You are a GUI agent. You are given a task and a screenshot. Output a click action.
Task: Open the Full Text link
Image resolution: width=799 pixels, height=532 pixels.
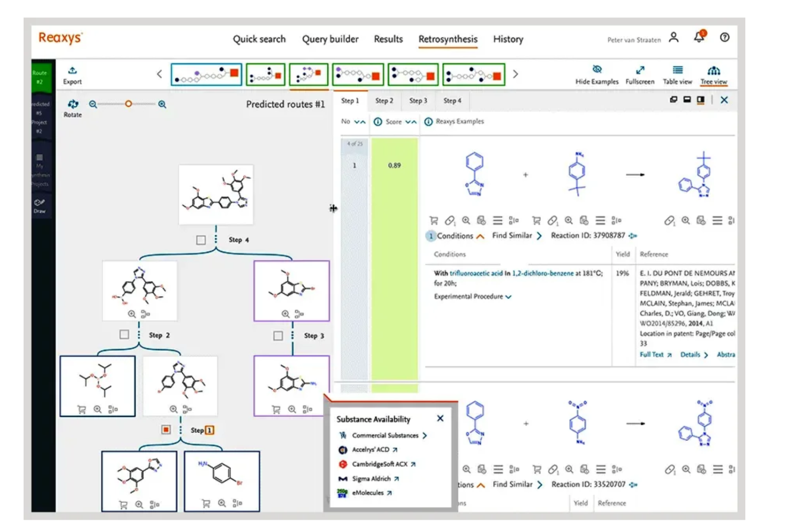coord(656,355)
